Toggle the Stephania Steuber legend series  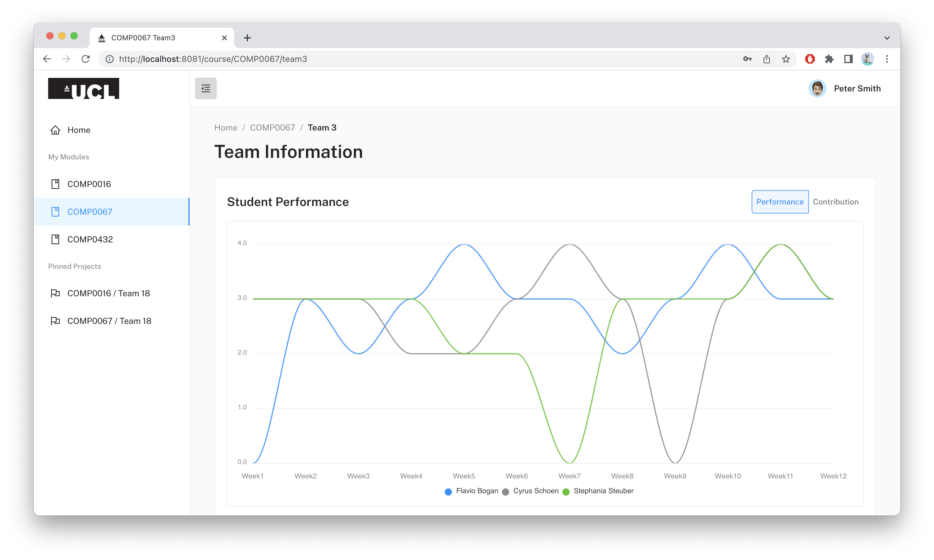click(598, 491)
